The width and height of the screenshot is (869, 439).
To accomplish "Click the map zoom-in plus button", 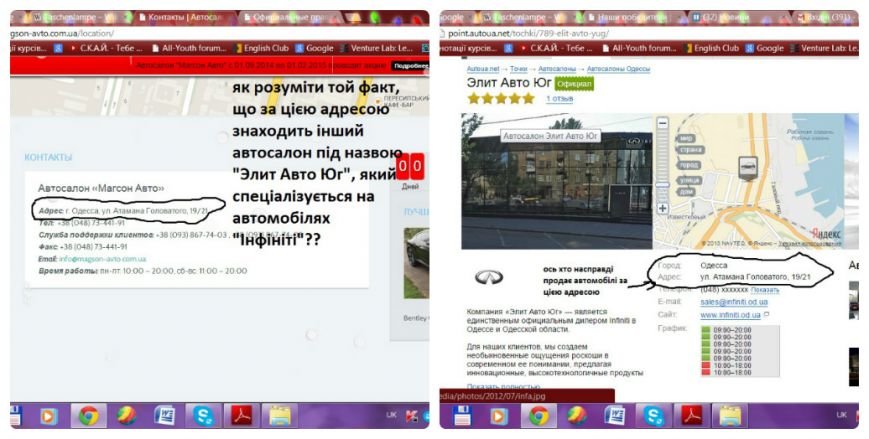I will [662, 208].
